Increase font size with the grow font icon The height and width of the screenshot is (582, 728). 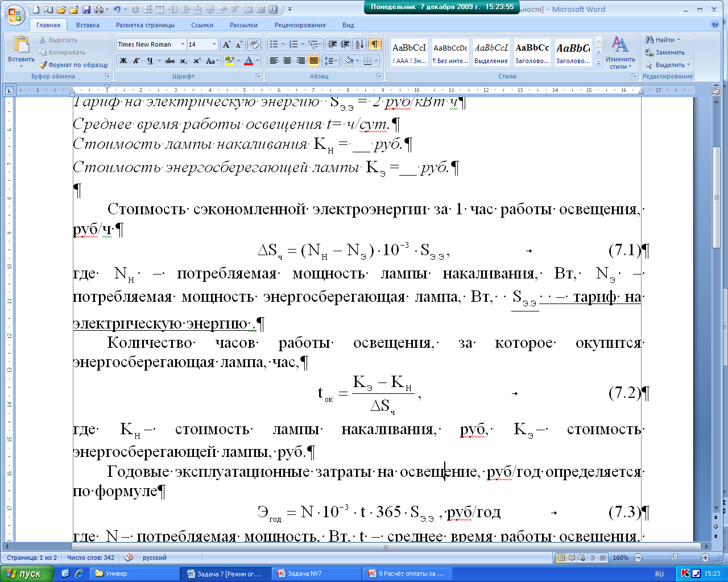coord(226,44)
